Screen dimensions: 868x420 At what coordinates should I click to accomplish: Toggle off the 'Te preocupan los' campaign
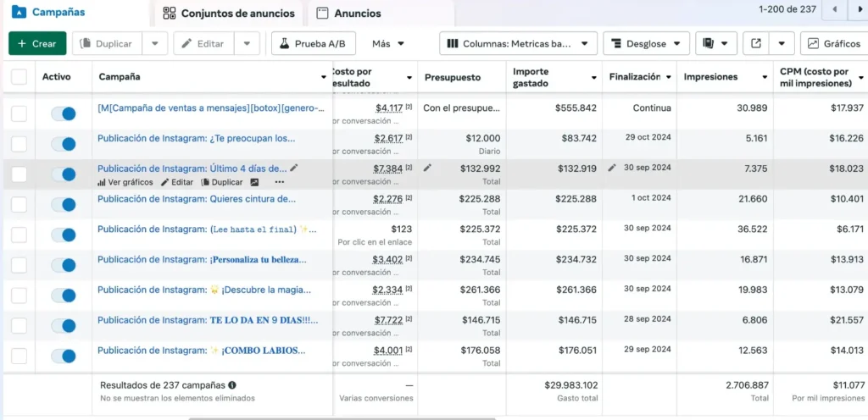64,143
